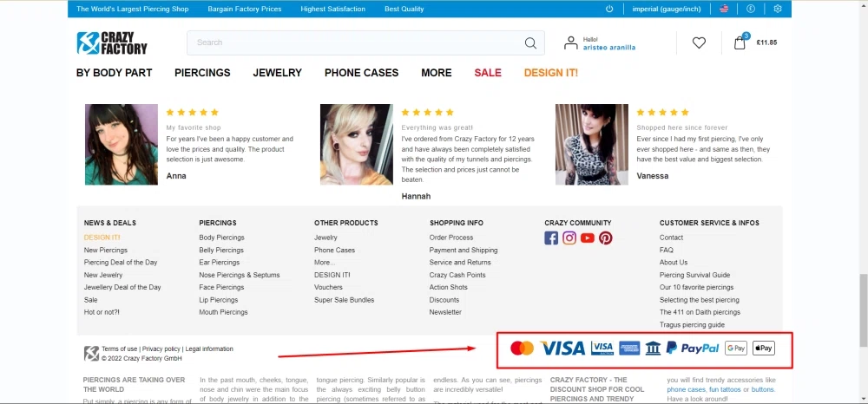This screenshot has height=404, width=868.
Task: Click the Facebook icon under Crazy Community
Action: pos(551,238)
